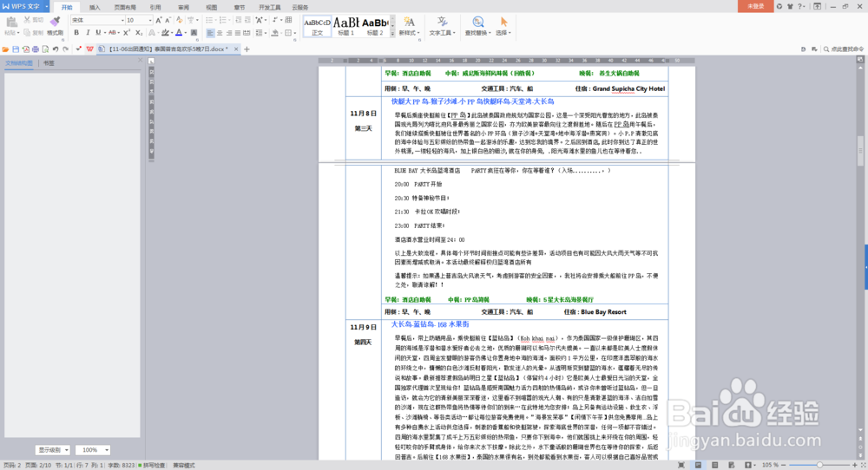868x470 pixels.
Task: Open the 显示级别 dropdown in side panel
Action: [x=53, y=450]
